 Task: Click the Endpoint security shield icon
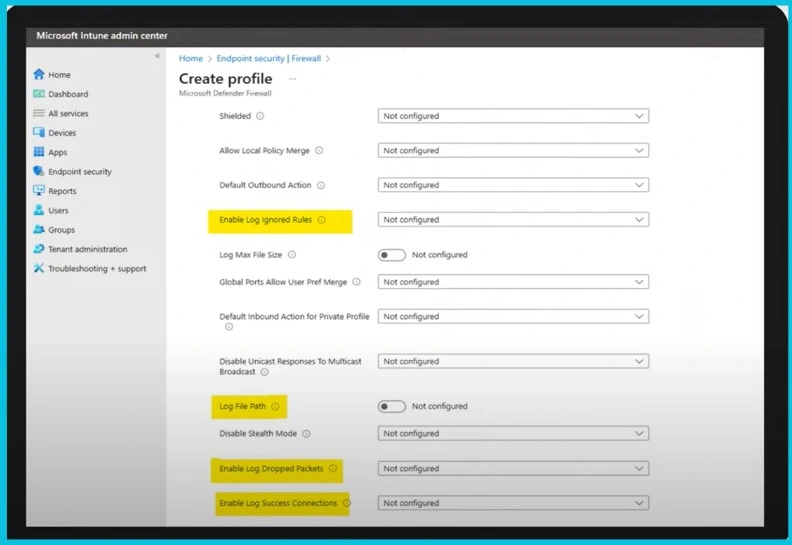tap(39, 171)
